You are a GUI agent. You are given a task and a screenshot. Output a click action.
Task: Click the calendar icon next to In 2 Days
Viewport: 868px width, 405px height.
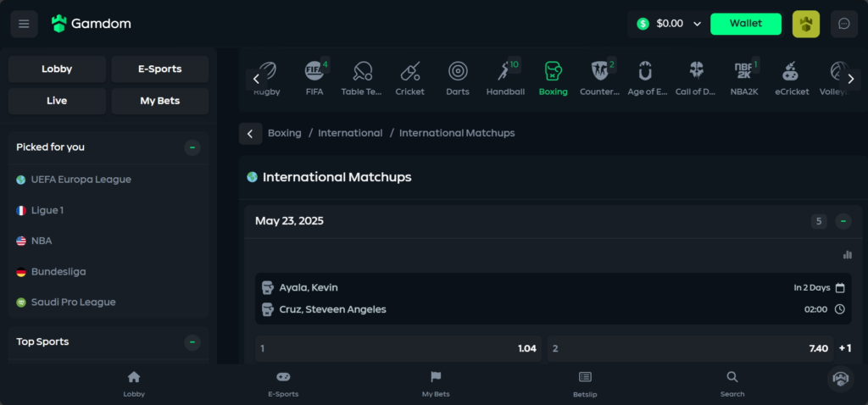[840, 288]
